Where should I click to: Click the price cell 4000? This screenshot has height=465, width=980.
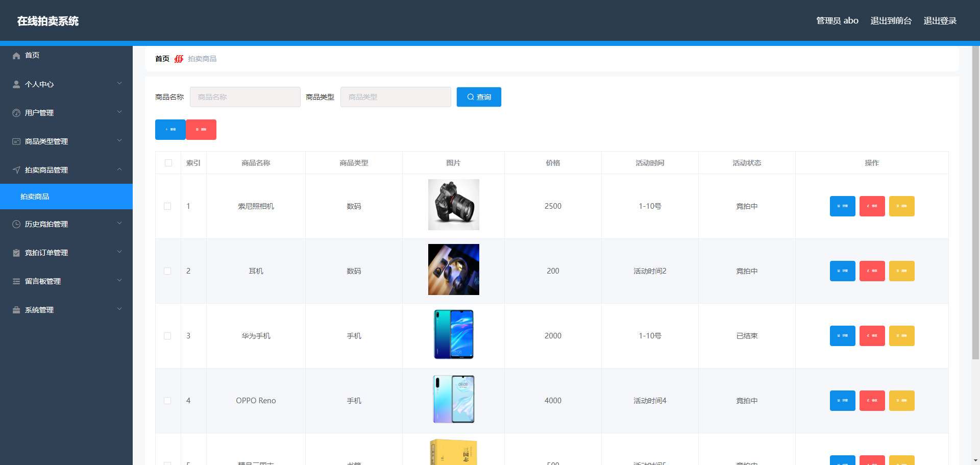click(553, 401)
